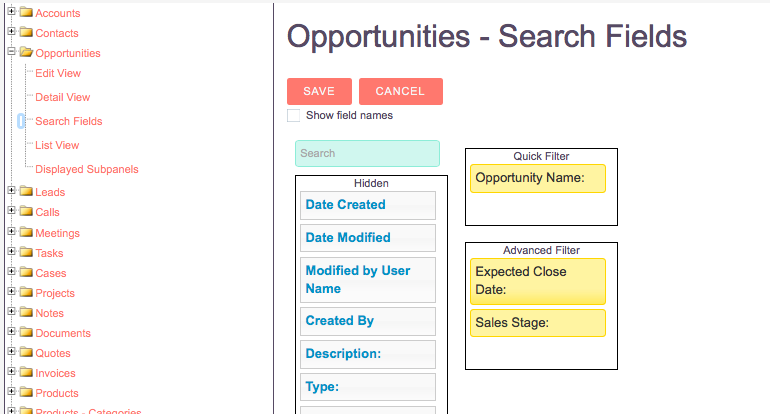770x414 pixels.
Task: Click the Contacts folder icon
Action: (x=26, y=32)
